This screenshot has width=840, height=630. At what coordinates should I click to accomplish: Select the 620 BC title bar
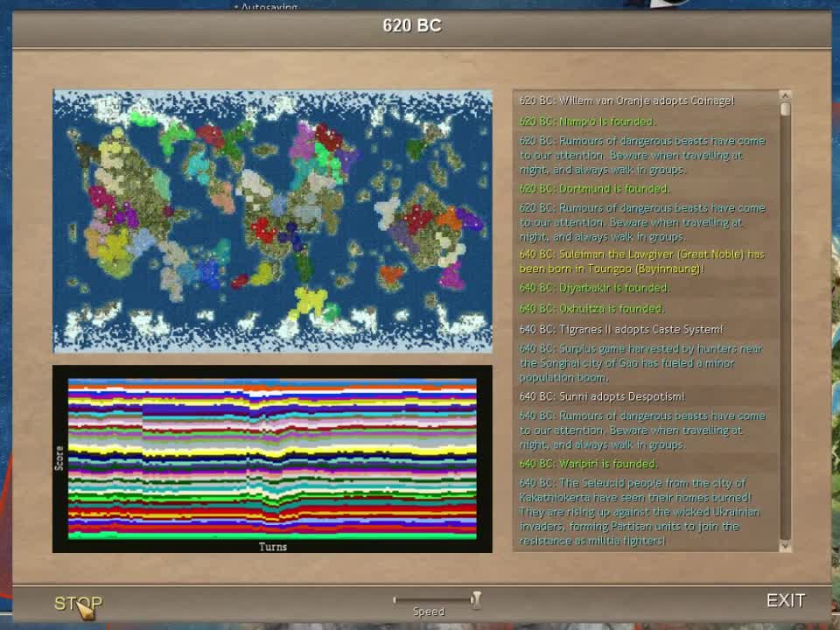411,25
